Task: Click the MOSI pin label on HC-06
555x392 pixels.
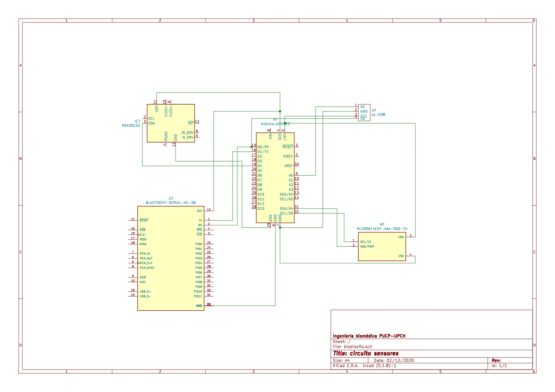Action: (x=143, y=239)
